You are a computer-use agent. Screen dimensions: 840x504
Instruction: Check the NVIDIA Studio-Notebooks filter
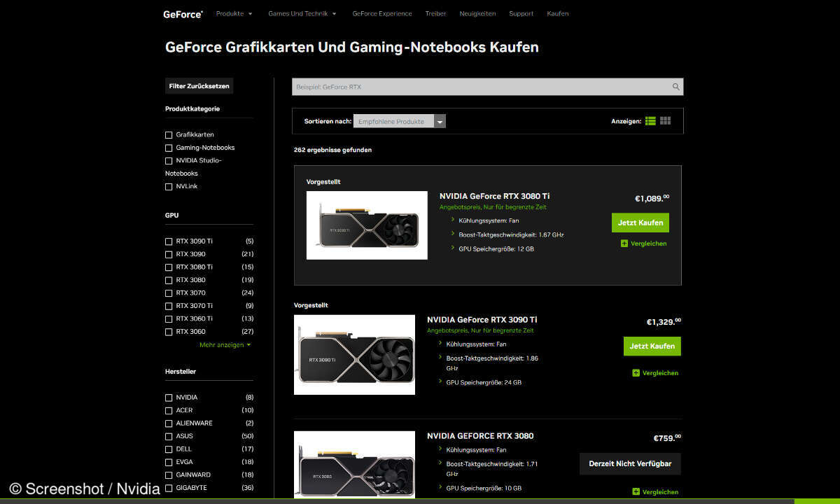pyautogui.click(x=169, y=160)
